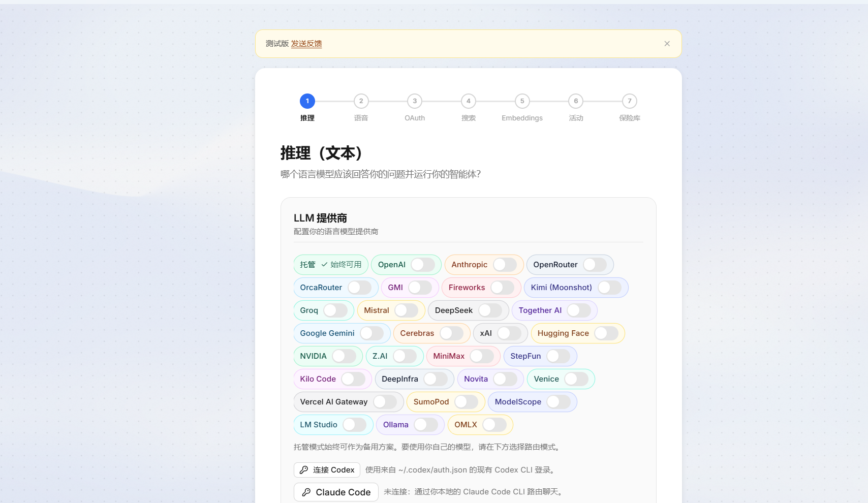868x503 pixels.
Task: Enable Google Gemini provider
Action: tap(372, 333)
